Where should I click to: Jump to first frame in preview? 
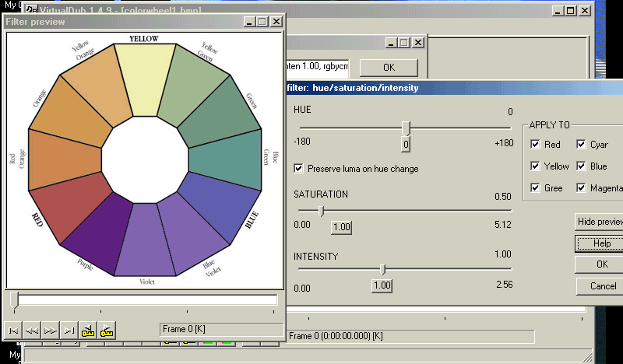pyautogui.click(x=13, y=331)
